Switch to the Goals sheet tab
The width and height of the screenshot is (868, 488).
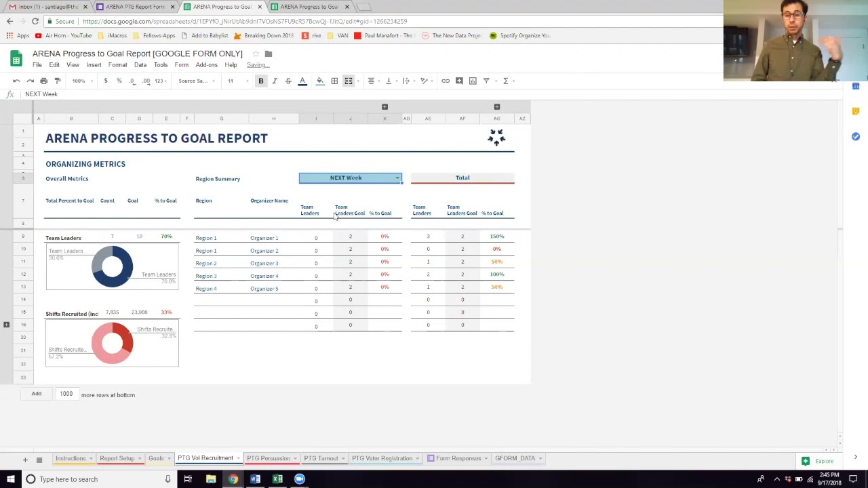coord(156,458)
